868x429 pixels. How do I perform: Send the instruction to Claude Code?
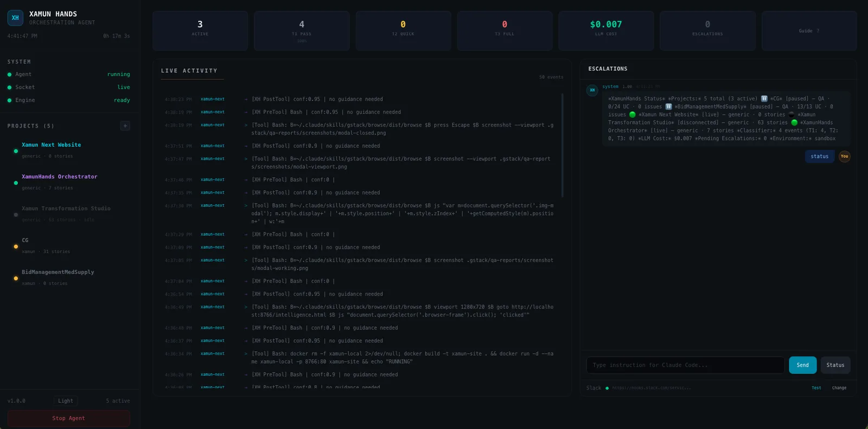click(x=802, y=365)
